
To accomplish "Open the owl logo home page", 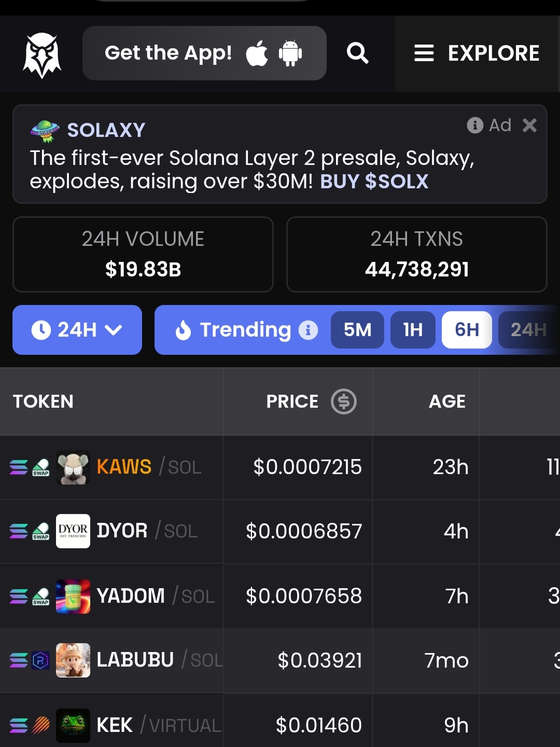I will tap(42, 55).
